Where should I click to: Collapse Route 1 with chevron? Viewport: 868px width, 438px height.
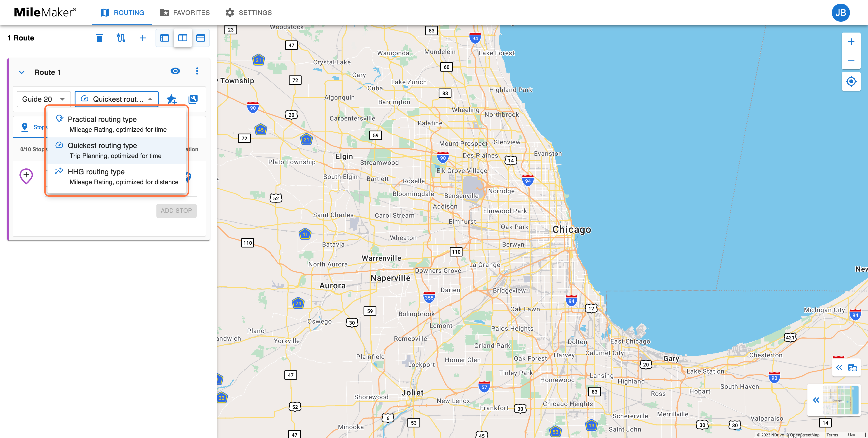coord(21,73)
